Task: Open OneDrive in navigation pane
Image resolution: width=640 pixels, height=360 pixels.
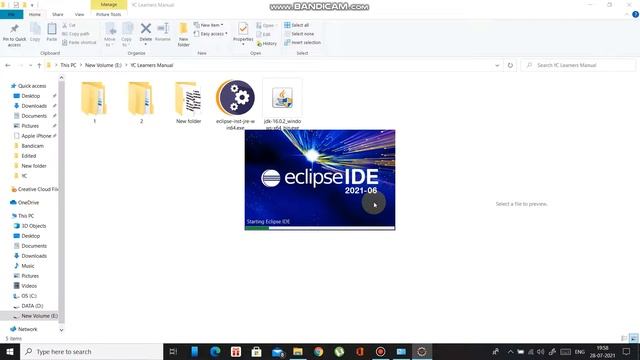Action: click(28, 202)
